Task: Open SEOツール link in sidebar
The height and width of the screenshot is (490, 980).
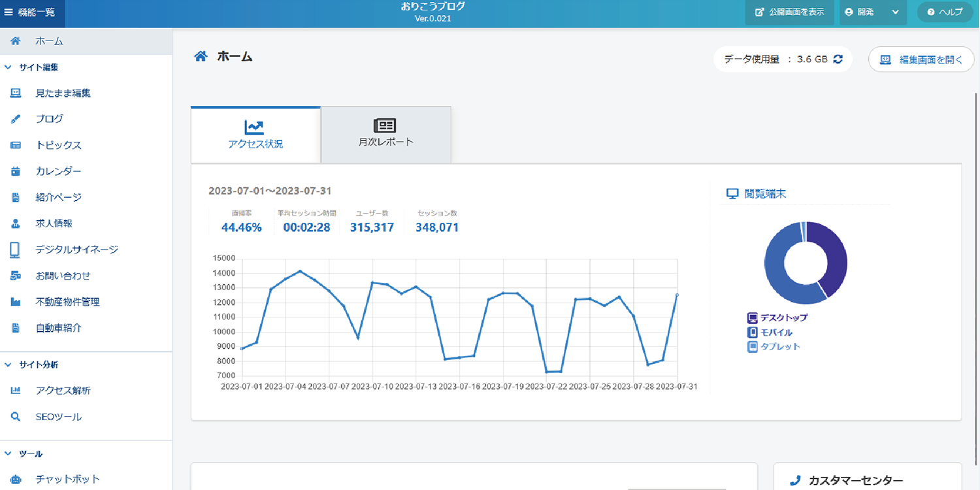Action: (x=59, y=417)
